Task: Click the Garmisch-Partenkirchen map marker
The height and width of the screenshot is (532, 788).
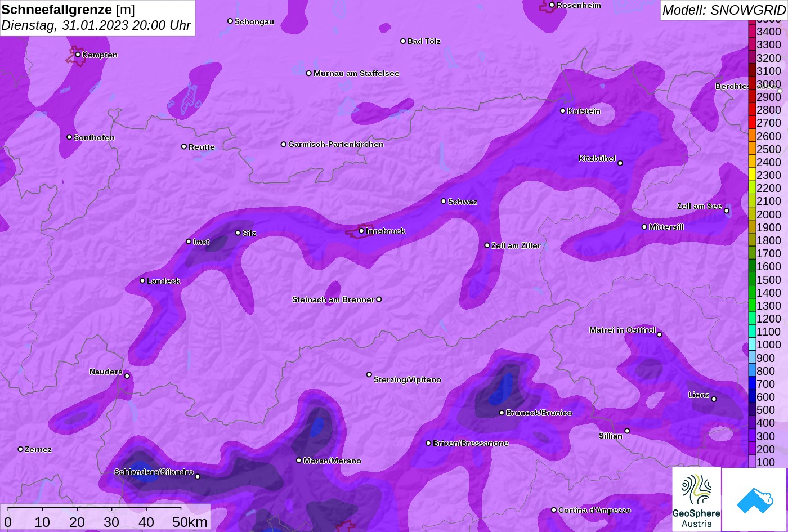Action: coord(284,144)
